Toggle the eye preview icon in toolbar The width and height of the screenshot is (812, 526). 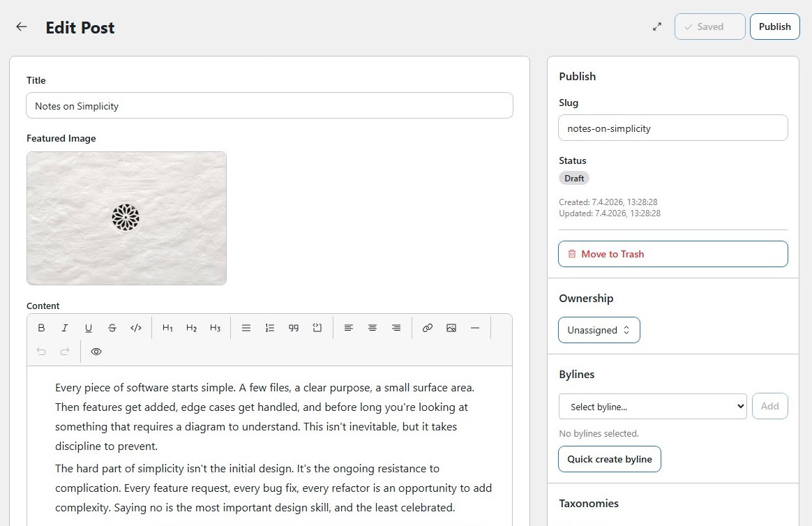(x=96, y=352)
